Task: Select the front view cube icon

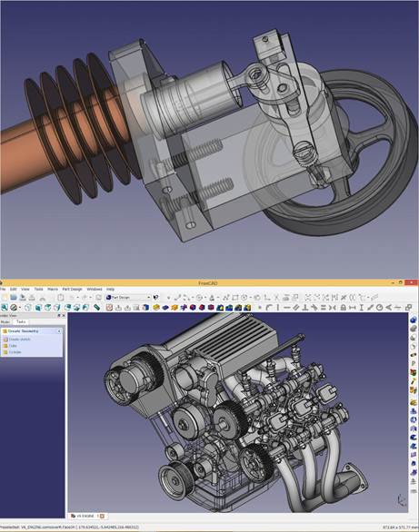Action: tap(38, 308)
